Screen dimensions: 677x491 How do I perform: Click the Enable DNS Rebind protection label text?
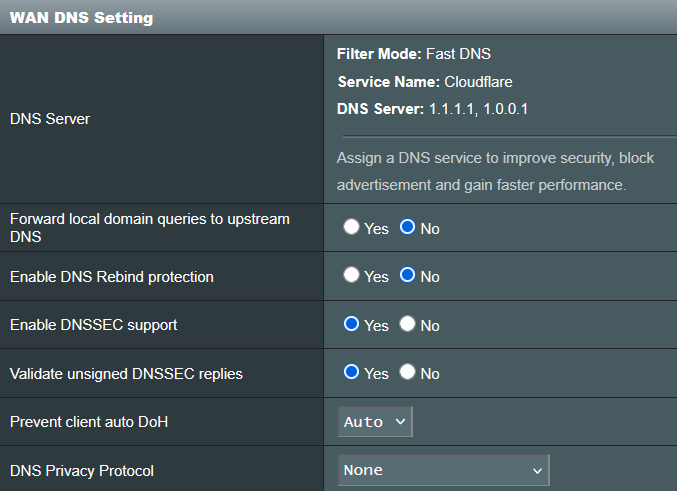pos(111,276)
